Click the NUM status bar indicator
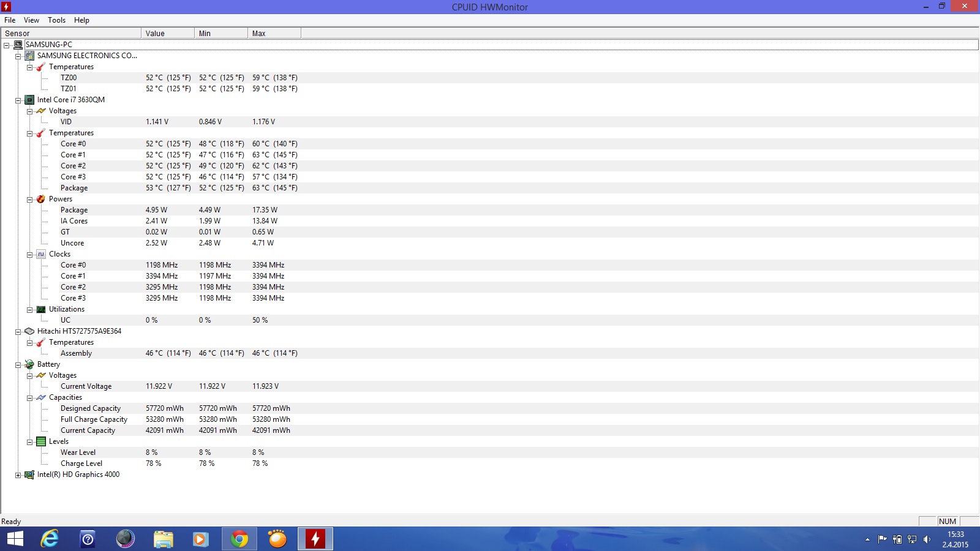Screen dimensions: 980x551 click(948, 522)
